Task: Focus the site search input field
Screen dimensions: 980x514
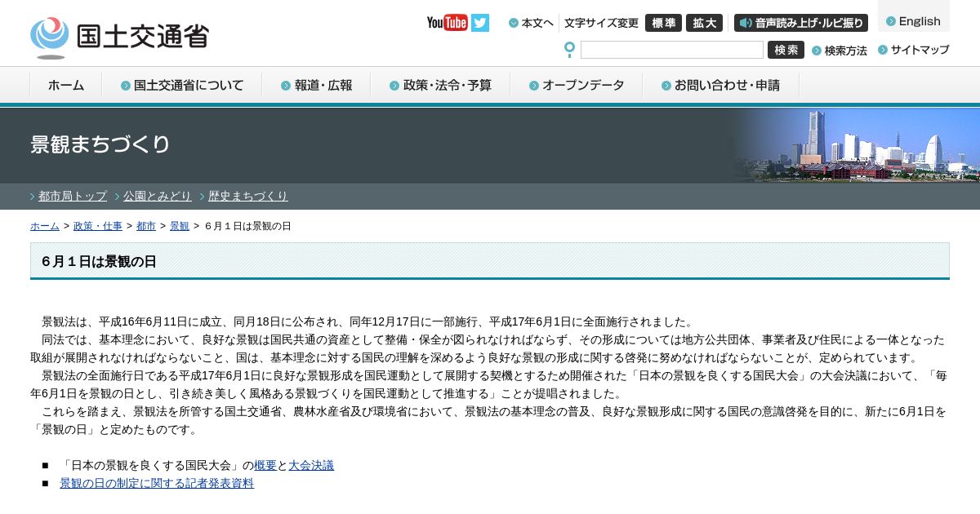Action: [x=672, y=50]
